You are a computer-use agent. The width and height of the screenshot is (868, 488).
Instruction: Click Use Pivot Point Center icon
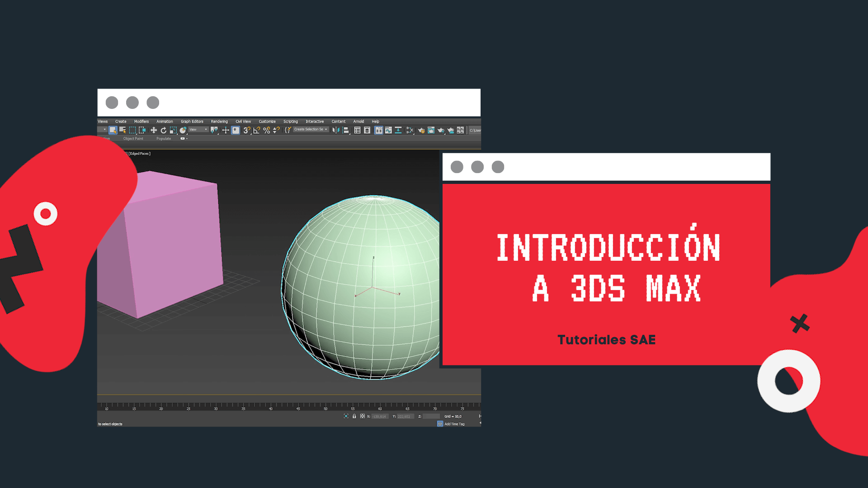click(214, 130)
